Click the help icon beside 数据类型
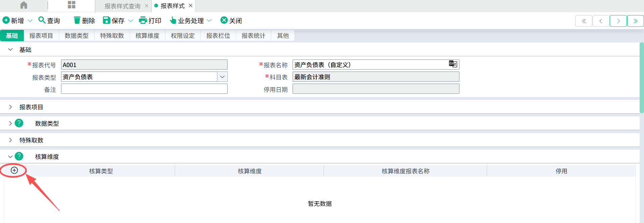Viewport: 644px width, 223px height. click(19, 123)
